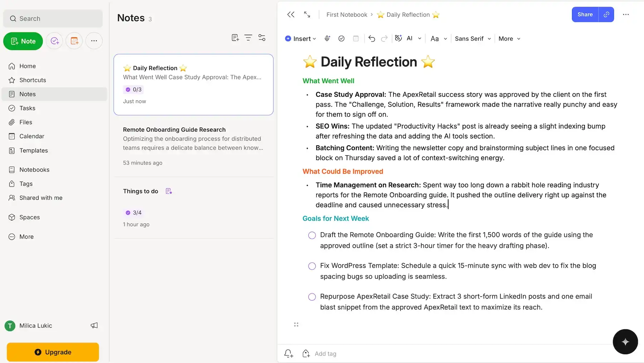644x363 pixels.
Task: Expand More formatting options dropdown
Action: [x=509, y=39]
